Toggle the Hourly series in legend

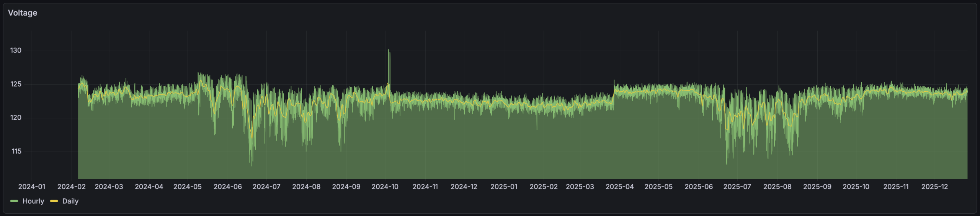pos(33,201)
